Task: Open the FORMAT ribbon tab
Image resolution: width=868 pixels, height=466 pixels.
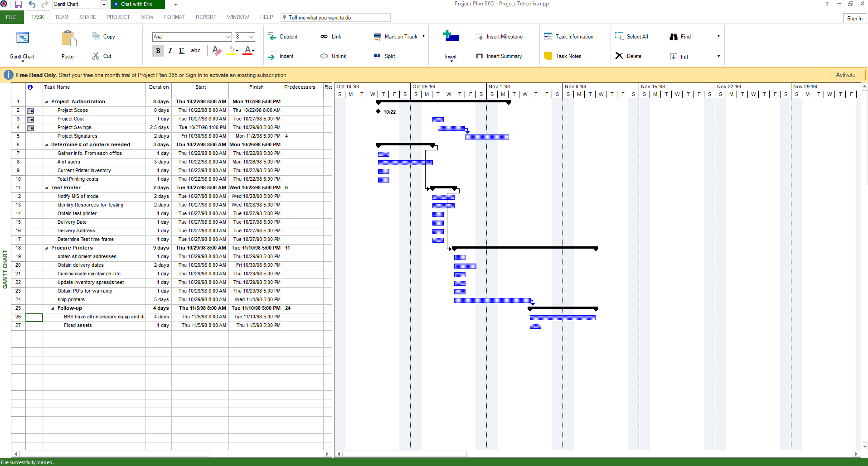Action: click(175, 17)
